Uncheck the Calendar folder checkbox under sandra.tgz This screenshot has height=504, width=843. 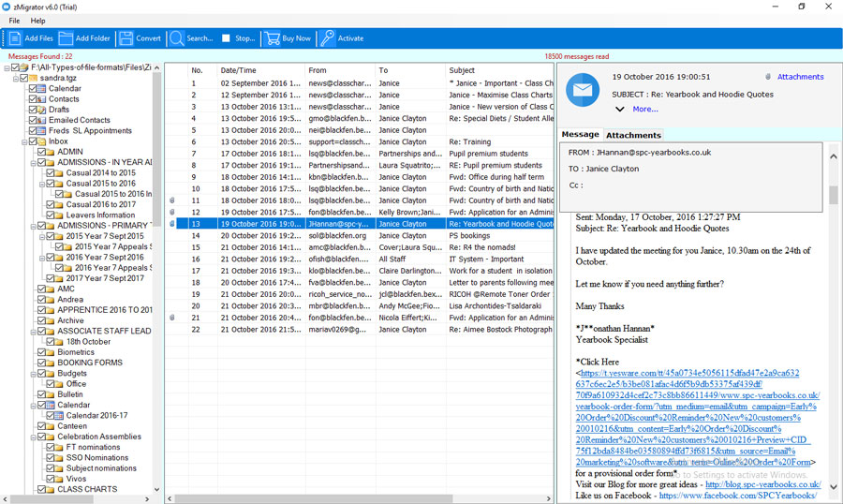[x=33, y=88]
